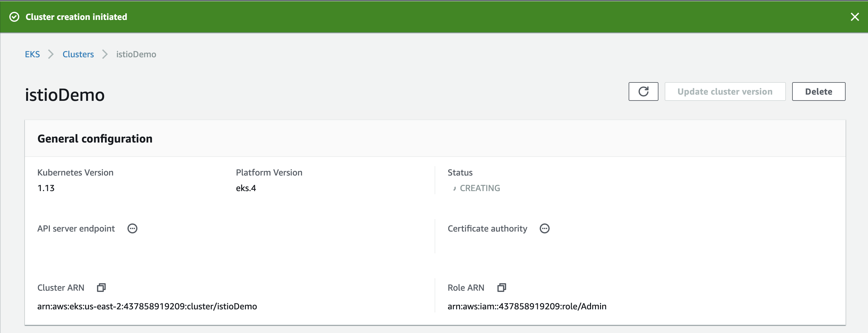Click the chevron after Clusters breadcrumb
Viewport: 868px width, 333px height.
[105, 54]
